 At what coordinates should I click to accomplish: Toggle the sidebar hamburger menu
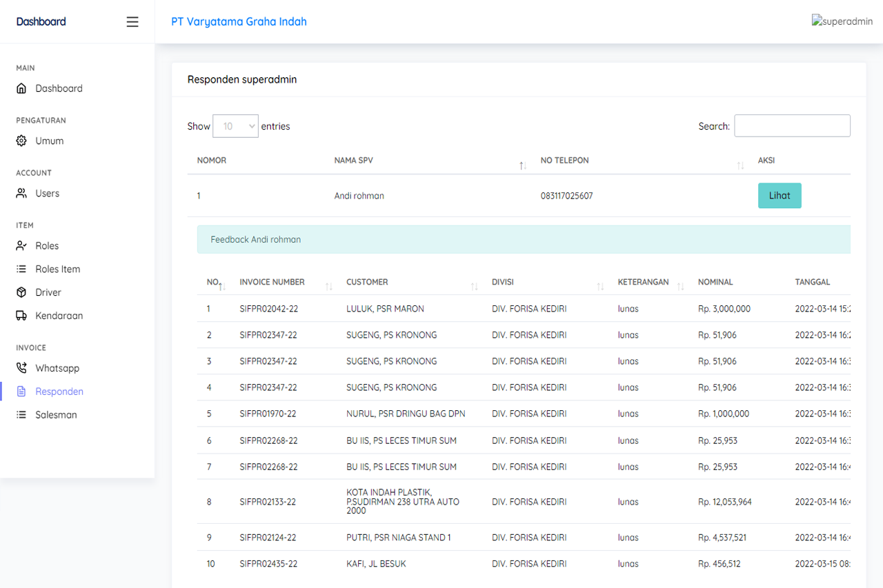[132, 22]
